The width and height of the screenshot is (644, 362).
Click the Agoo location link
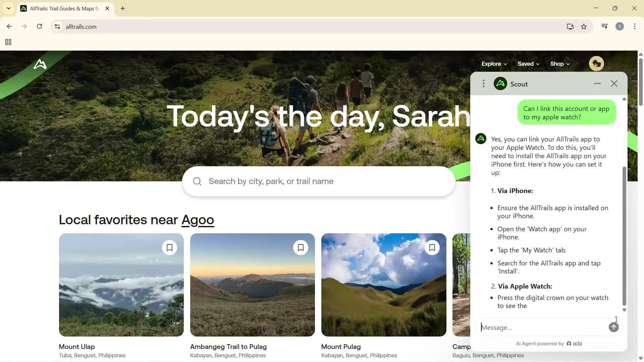point(198,220)
